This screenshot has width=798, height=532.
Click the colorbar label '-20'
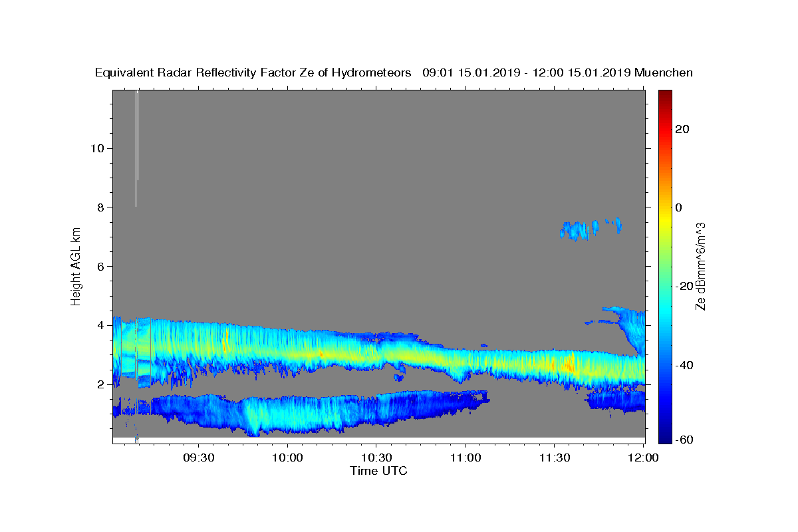[683, 286]
